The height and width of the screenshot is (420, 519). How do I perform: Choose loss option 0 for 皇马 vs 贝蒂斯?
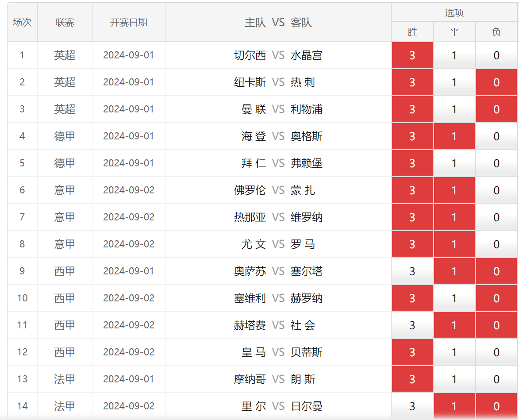click(496, 352)
